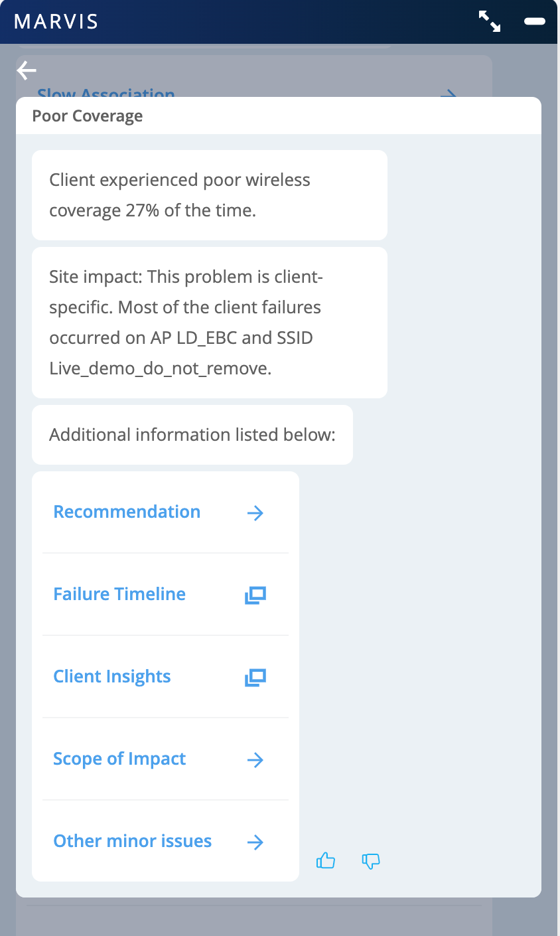Click the arrow beside Other minor issues

point(255,842)
